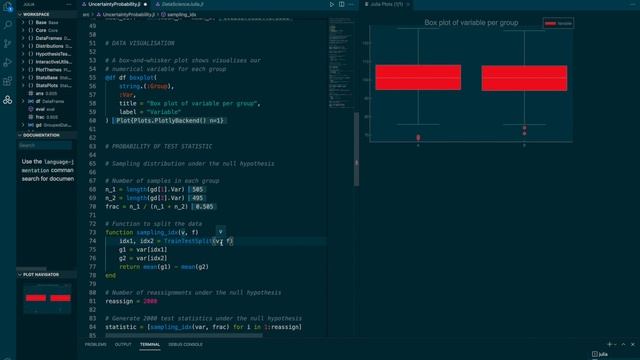The height and width of the screenshot is (360, 640).
Task: Select the frac variable in workspace
Action: point(47,117)
